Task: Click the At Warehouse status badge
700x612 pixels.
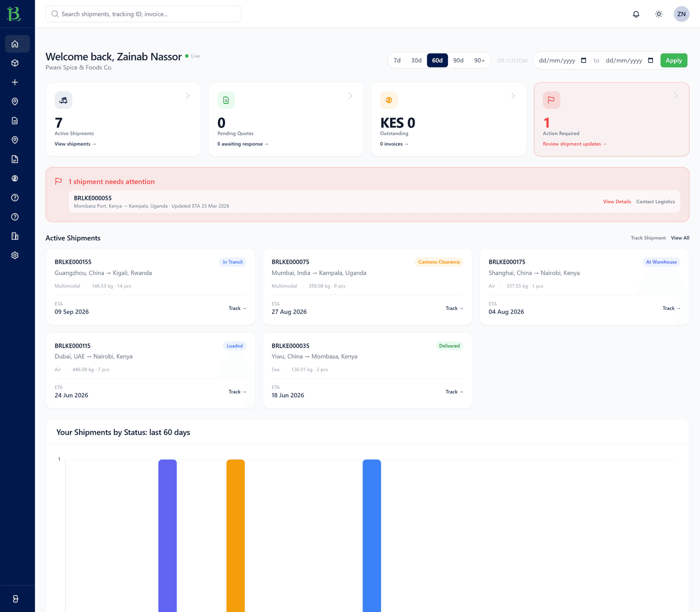Action: pyautogui.click(x=661, y=262)
